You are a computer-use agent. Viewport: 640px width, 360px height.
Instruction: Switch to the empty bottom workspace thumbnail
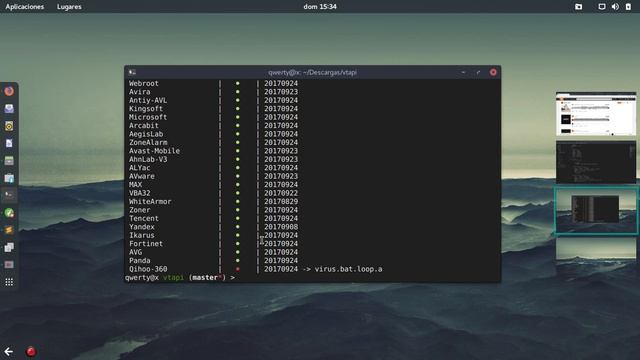point(596,249)
